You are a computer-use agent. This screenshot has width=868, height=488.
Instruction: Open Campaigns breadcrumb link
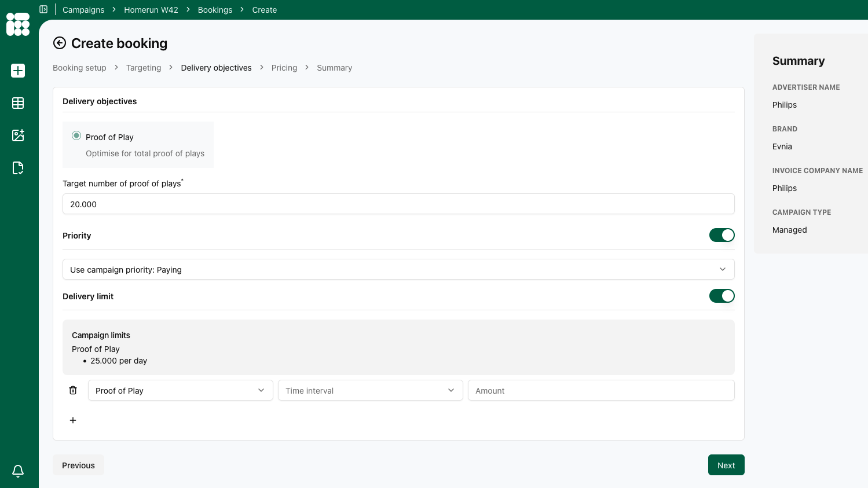coord(83,10)
